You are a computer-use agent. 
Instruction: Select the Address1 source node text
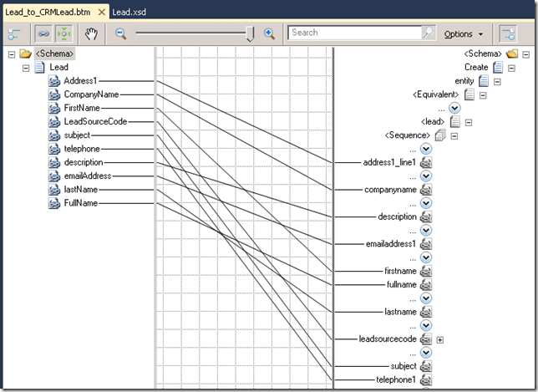click(x=80, y=81)
